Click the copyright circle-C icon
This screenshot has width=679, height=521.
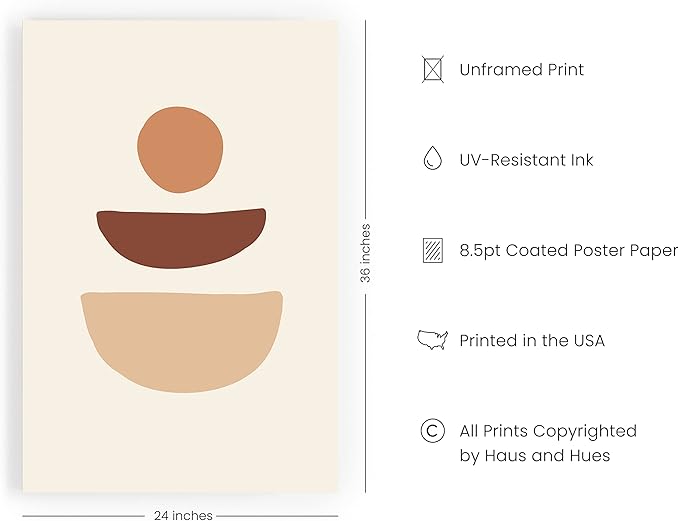(433, 430)
